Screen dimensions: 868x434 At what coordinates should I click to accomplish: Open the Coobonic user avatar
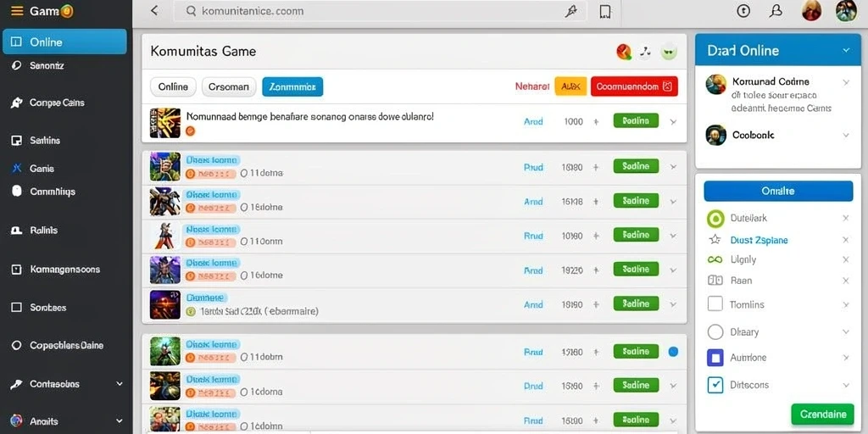click(x=715, y=135)
